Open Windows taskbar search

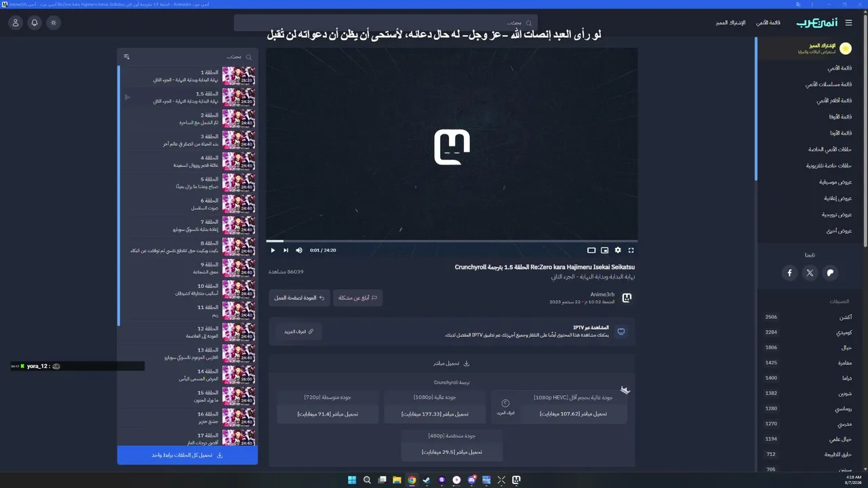point(367,480)
